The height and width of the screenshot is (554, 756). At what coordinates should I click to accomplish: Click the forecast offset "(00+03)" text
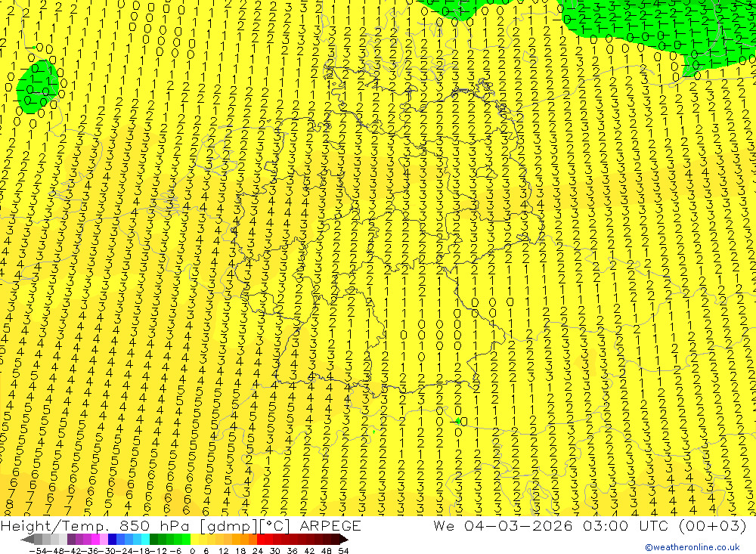point(712,525)
